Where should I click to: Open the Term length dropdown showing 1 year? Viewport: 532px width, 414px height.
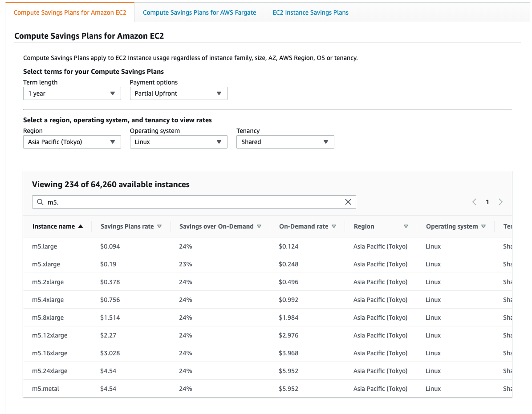tap(72, 93)
